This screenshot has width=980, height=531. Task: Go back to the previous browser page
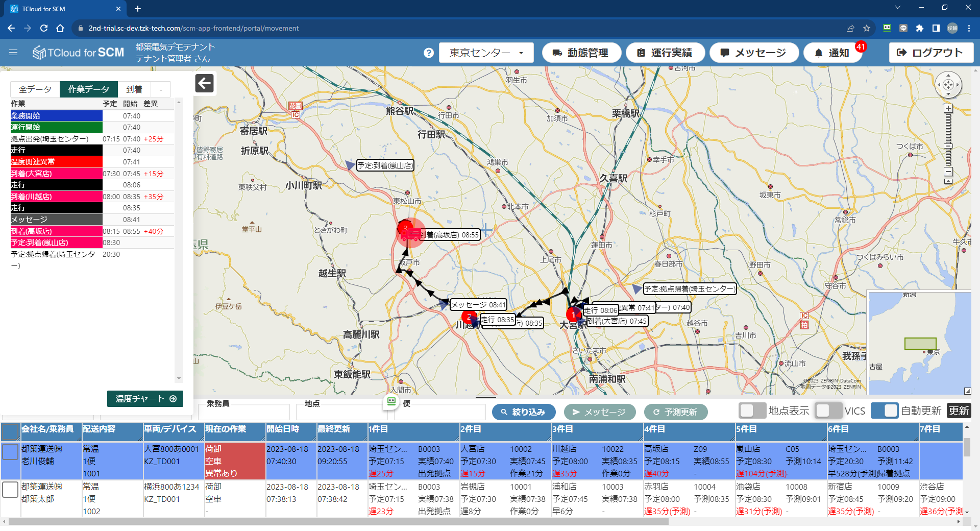pyautogui.click(x=11, y=28)
